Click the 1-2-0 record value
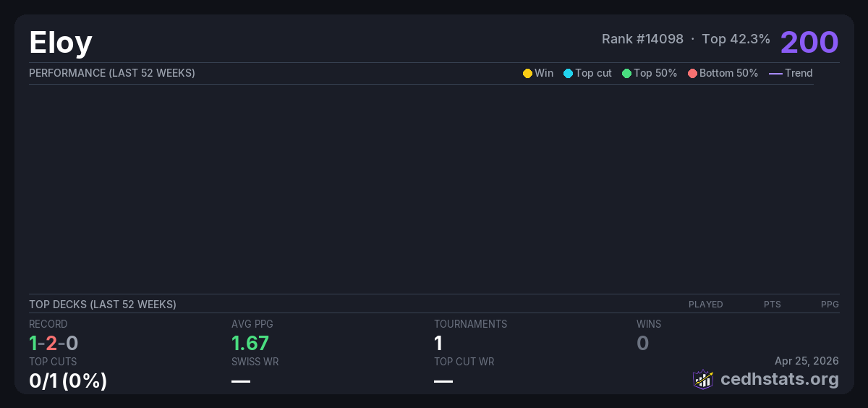This screenshot has width=868, height=408. coord(54,343)
